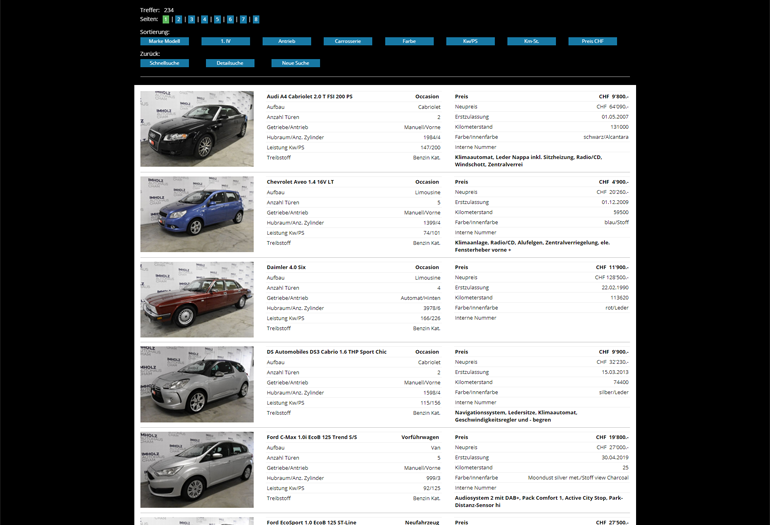Click the price CHF 27'500.-
This screenshot has width=770, height=525.
tap(612, 522)
